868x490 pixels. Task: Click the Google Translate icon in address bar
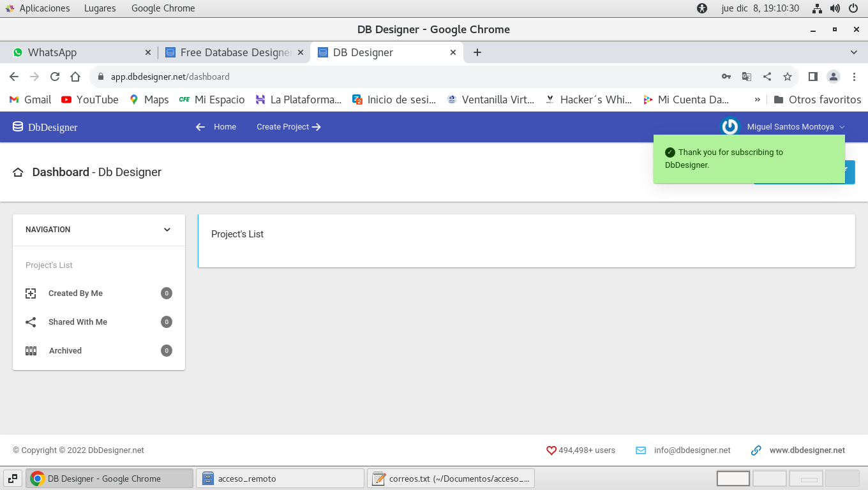click(746, 77)
